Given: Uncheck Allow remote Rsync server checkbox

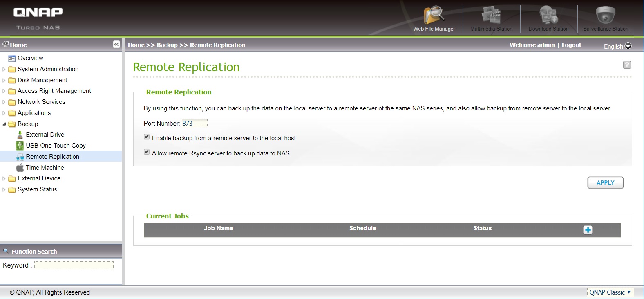Looking at the screenshot, I should [x=147, y=152].
